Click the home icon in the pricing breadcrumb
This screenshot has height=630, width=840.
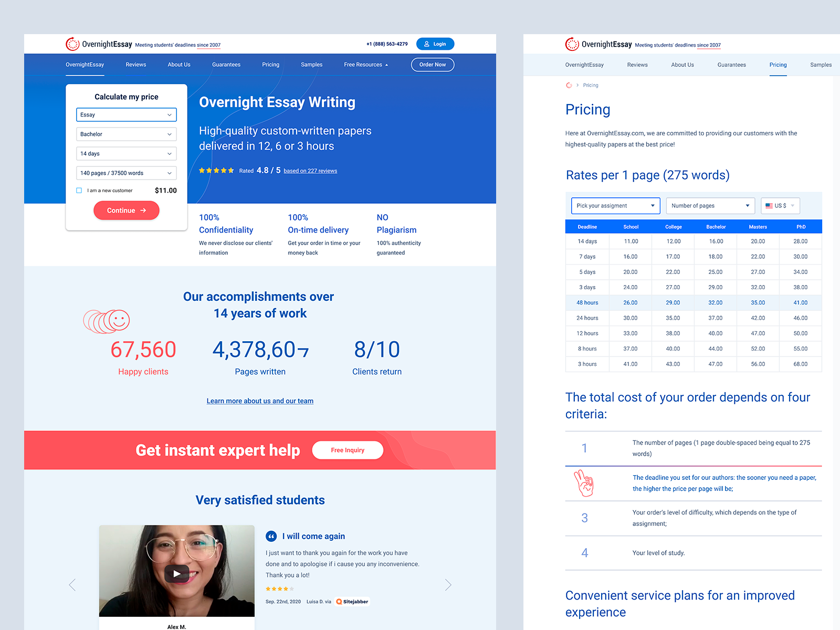[569, 85]
